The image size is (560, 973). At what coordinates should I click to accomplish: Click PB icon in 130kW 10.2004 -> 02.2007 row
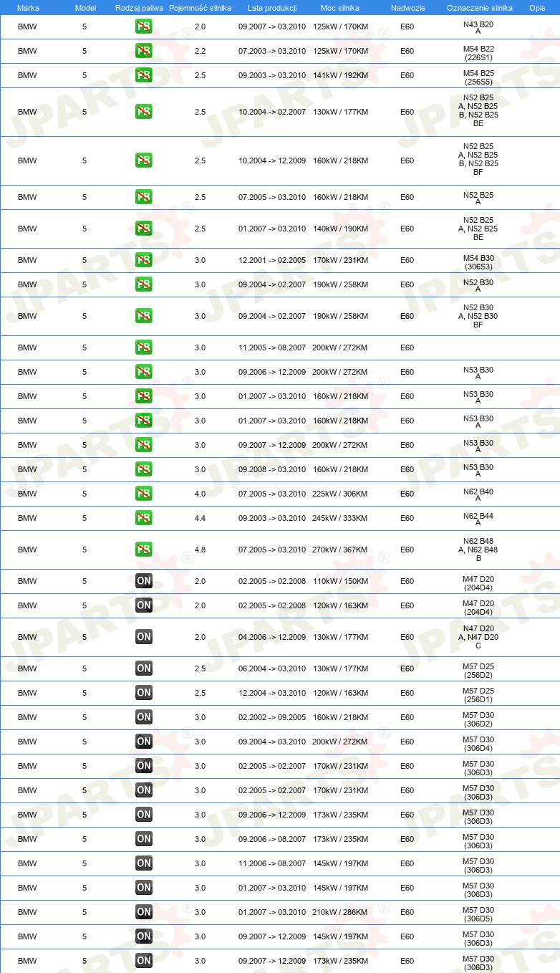[144, 112]
